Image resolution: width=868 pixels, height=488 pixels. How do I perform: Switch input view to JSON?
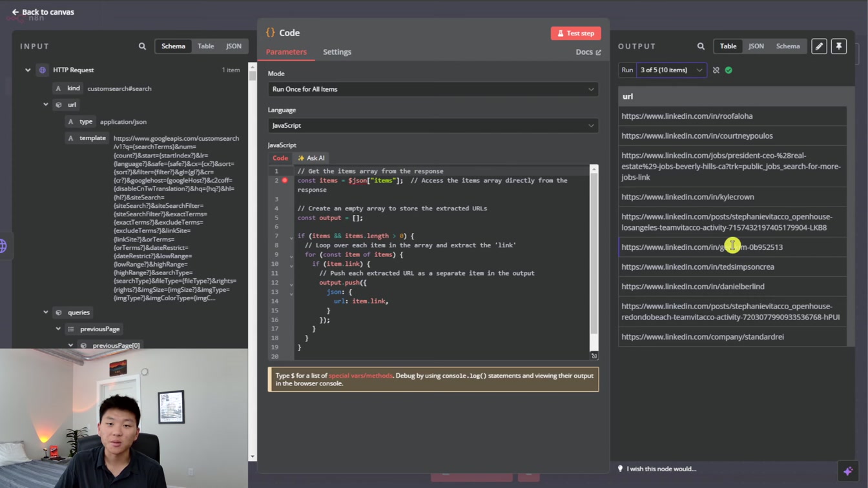coord(234,46)
